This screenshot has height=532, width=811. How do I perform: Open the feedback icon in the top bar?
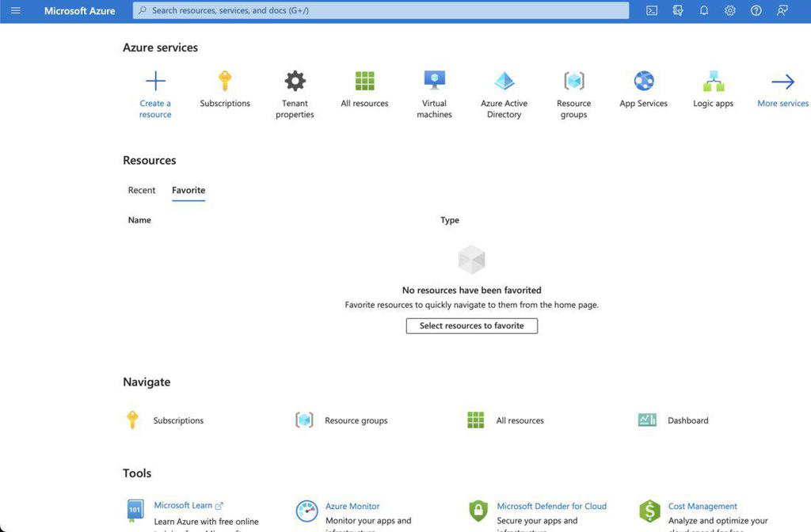[782, 10]
